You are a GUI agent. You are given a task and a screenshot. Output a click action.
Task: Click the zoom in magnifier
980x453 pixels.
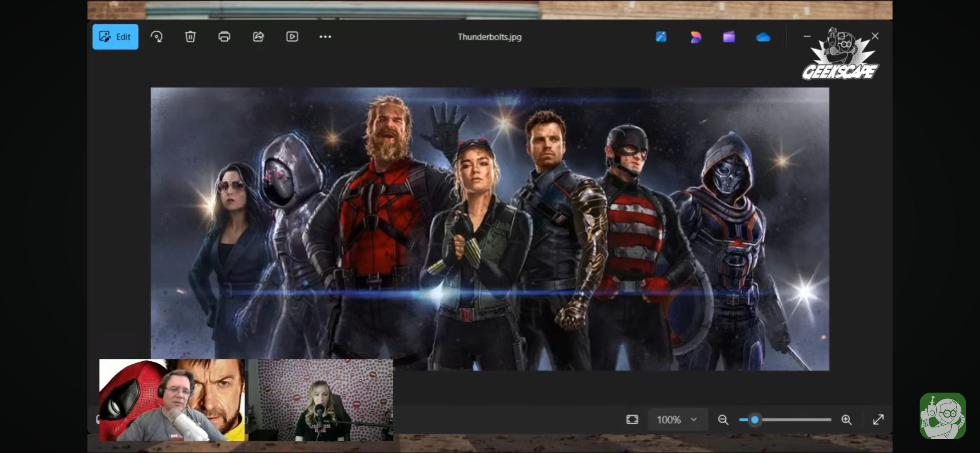pos(846,419)
